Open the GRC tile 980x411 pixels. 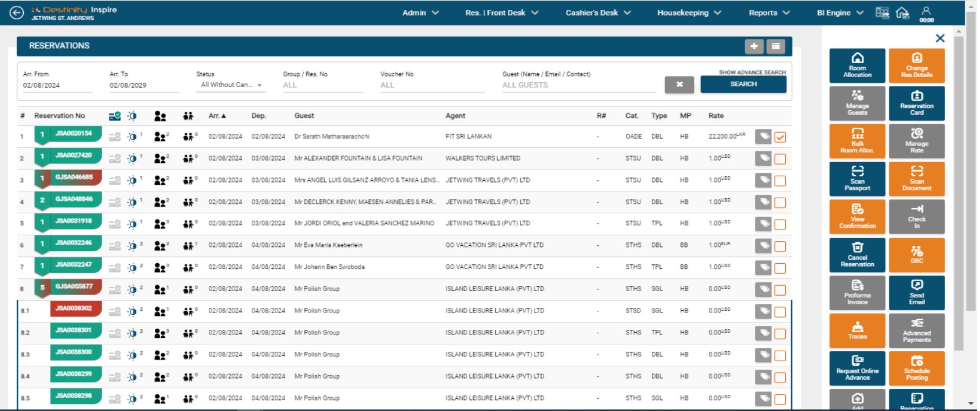917,255
